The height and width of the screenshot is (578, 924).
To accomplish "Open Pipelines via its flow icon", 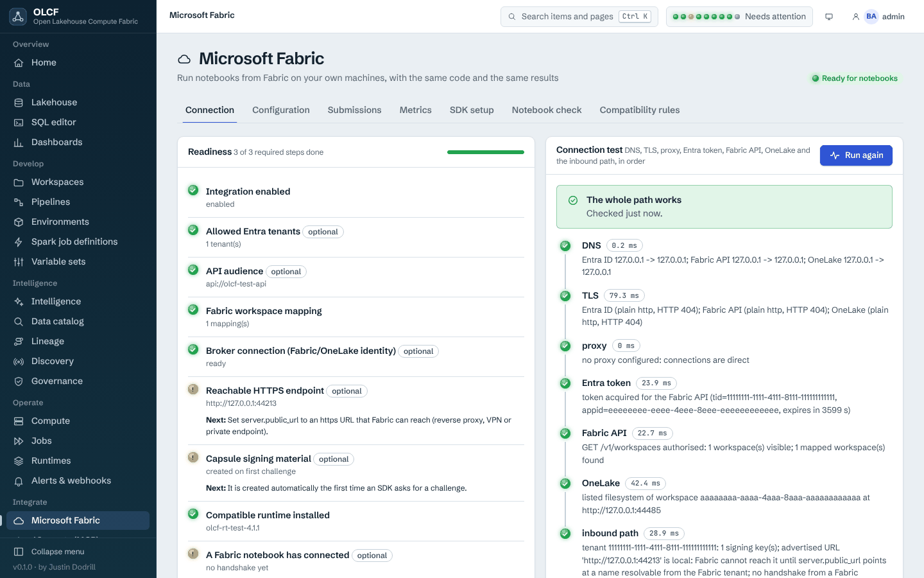I will coord(19,202).
